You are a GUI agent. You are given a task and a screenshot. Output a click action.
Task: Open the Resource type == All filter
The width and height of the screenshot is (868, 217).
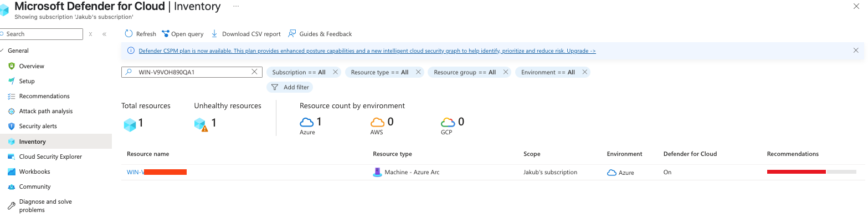click(x=379, y=72)
